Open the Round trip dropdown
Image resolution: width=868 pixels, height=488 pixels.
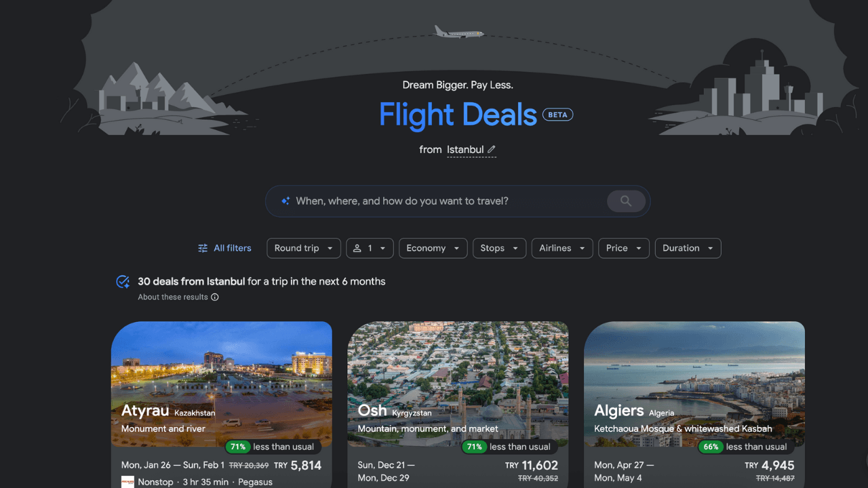tap(304, 248)
